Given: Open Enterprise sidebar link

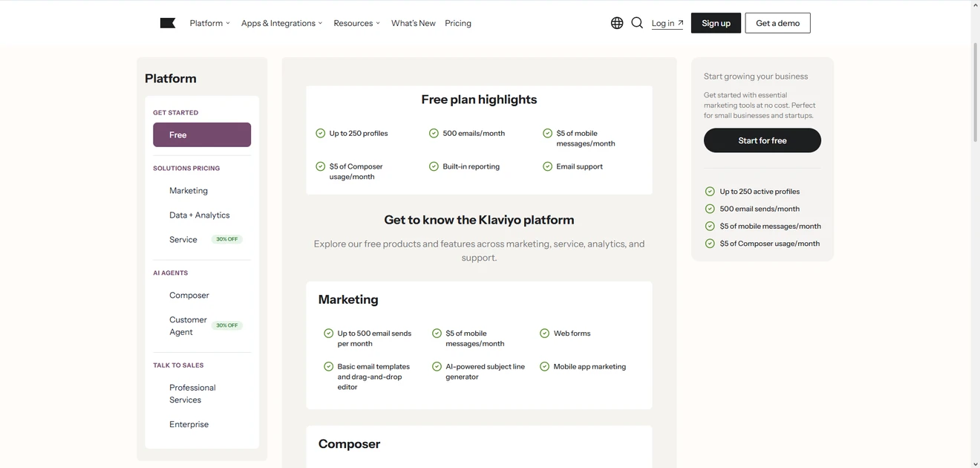Looking at the screenshot, I should click(x=189, y=425).
